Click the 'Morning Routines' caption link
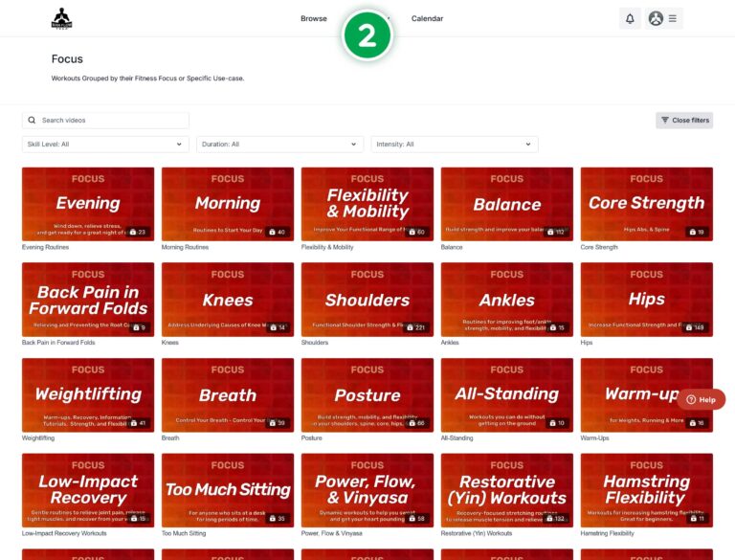The width and height of the screenshot is (735, 560). tap(185, 247)
